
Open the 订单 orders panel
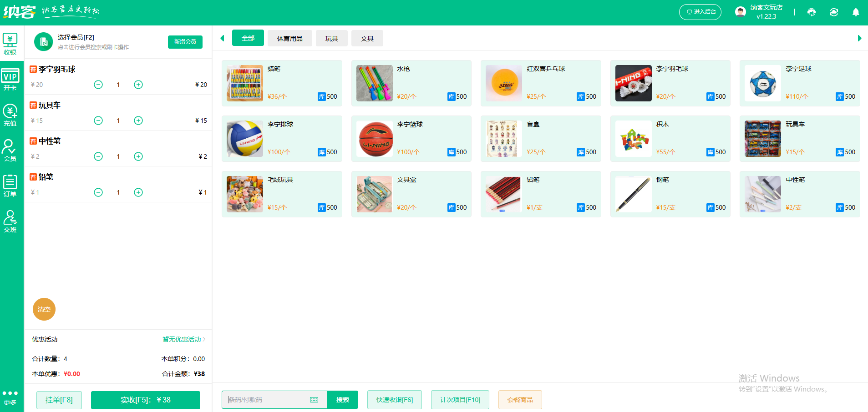coord(10,186)
